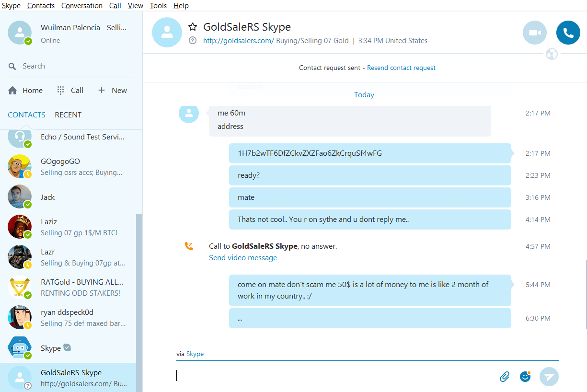Screen dimensions: 587x392
Task: Select Jack contact avatar
Action: click(x=20, y=197)
